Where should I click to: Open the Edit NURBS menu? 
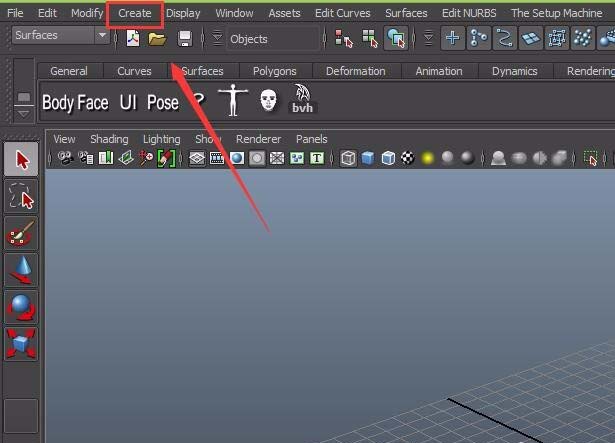click(469, 13)
